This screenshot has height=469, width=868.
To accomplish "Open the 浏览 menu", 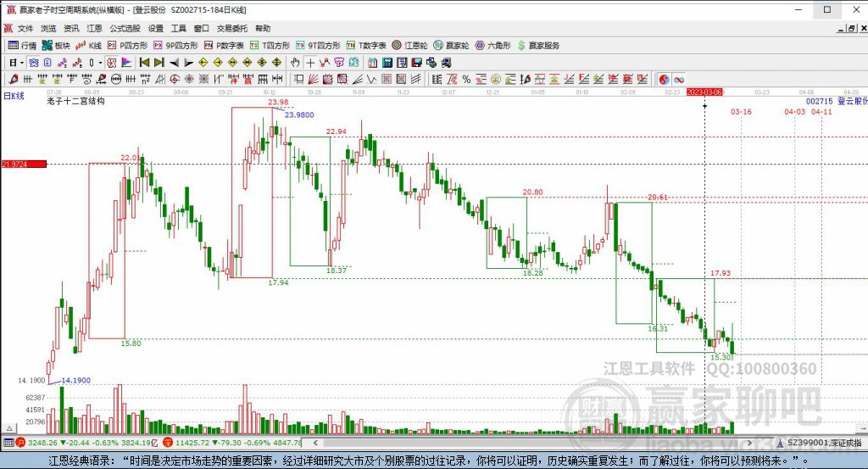I will pyautogui.click(x=48, y=28).
